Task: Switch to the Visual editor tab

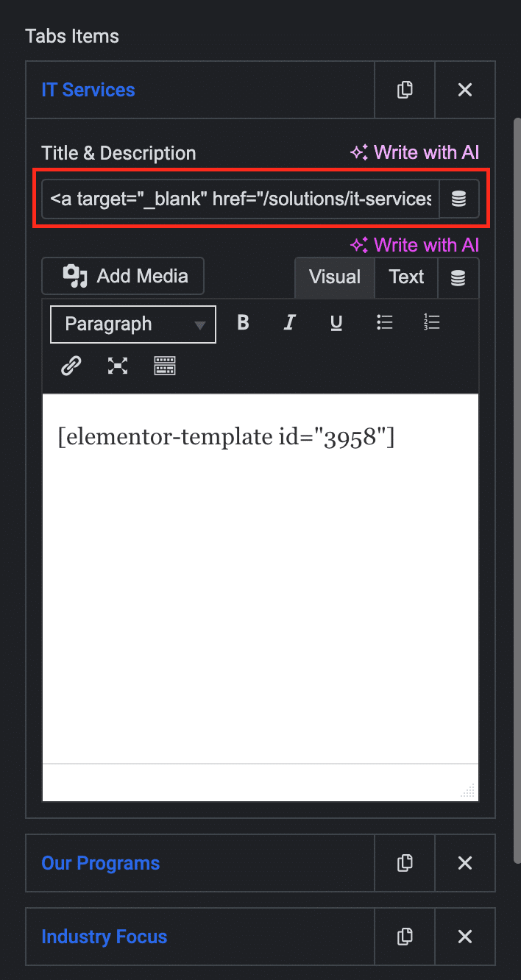Action: tap(335, 277)
